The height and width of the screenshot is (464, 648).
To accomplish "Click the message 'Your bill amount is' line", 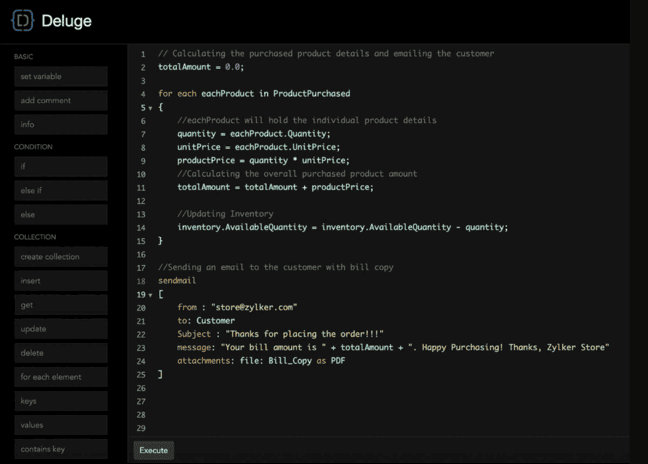I will tap(393, 347).
